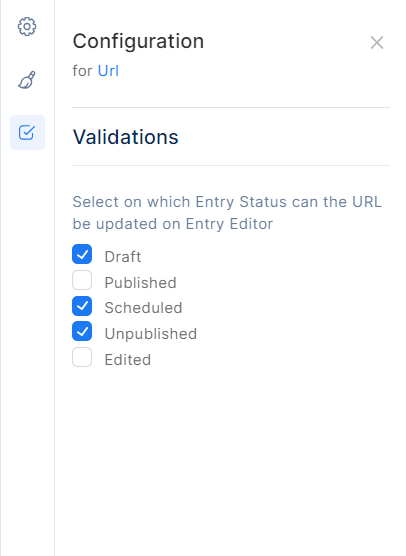Image resolution: width=406 pixels, height=556 pixels.
Task: Click the Configuration panel title
Action: (x=138, y=41)
